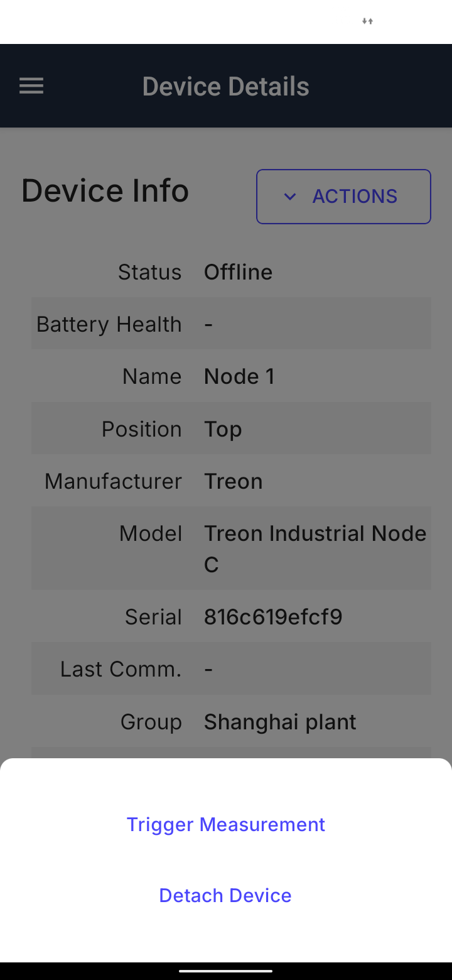The width and height of the screenshot is (452, 980).
Task: Click the chevron arrow inside ACTIONS
Action: 289,197
